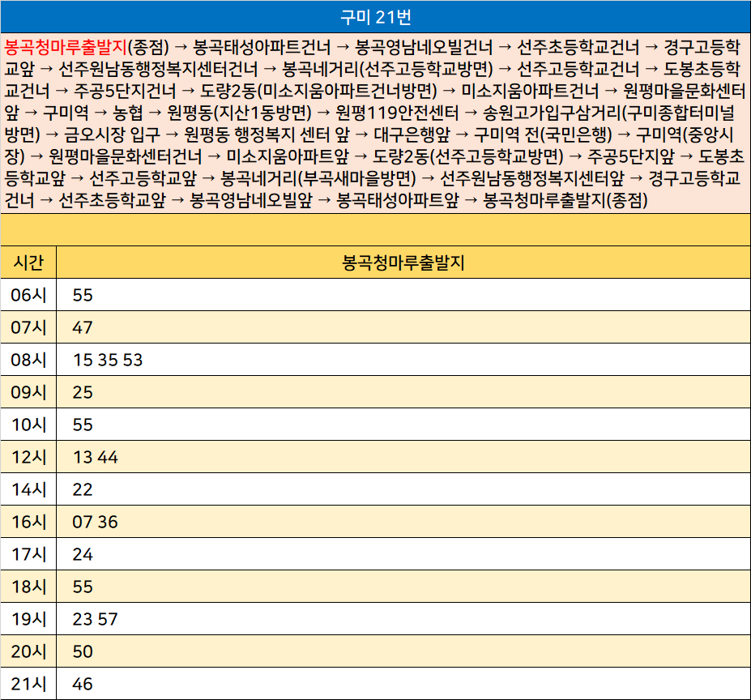Select the '50' minutes in the 20시 row
The image size is (751, 700).
coord(83,651)
